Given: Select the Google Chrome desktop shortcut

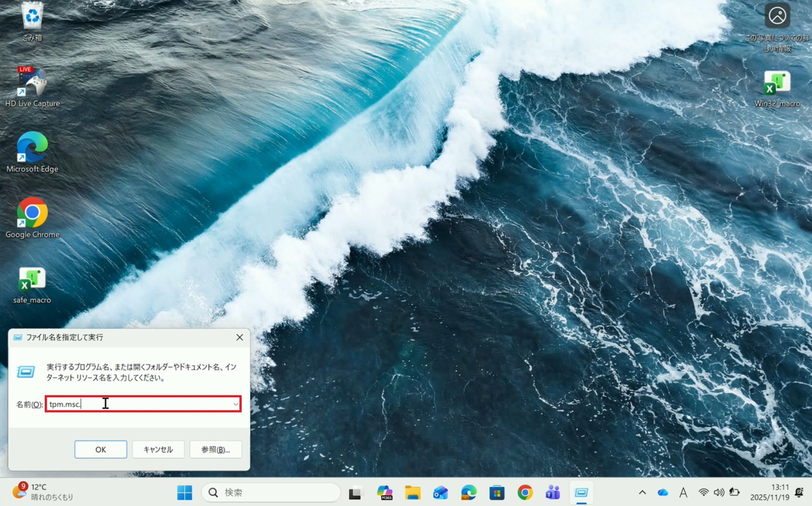Looking at the screenshot, I should [x=32, y=212].
